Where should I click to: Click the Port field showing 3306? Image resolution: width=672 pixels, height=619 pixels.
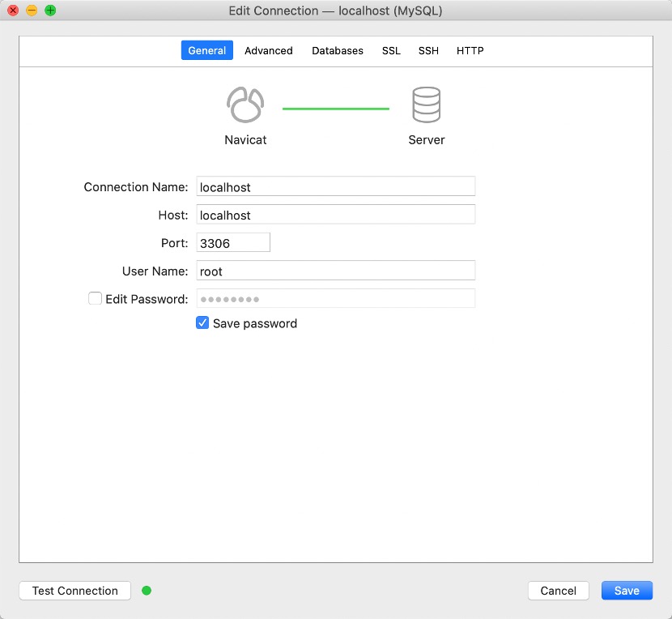[x=233, y=242]
